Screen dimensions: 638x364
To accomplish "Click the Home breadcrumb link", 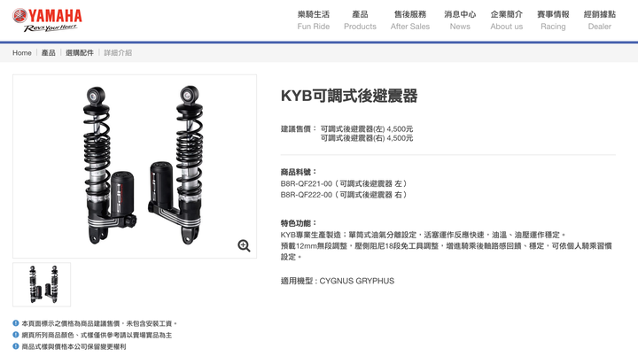I will point(22,53).
